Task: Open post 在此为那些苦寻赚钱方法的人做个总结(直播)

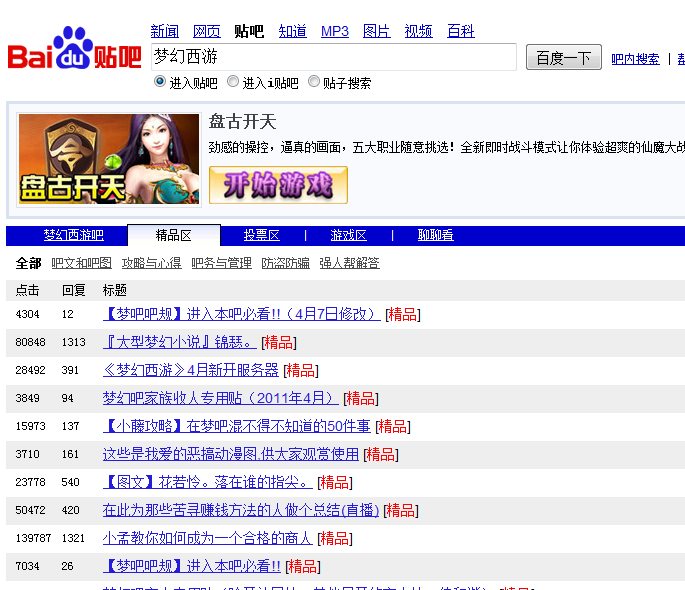Action: pos(241,510)
